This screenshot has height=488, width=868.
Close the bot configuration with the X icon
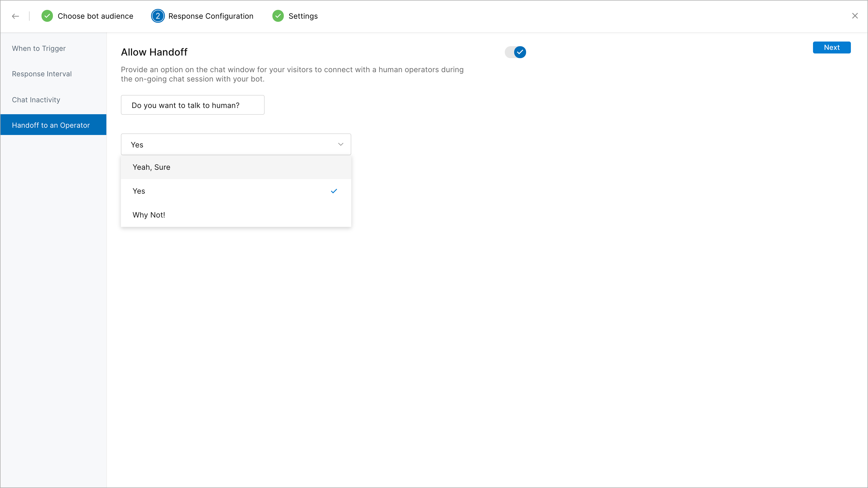[x=855, y=16]
